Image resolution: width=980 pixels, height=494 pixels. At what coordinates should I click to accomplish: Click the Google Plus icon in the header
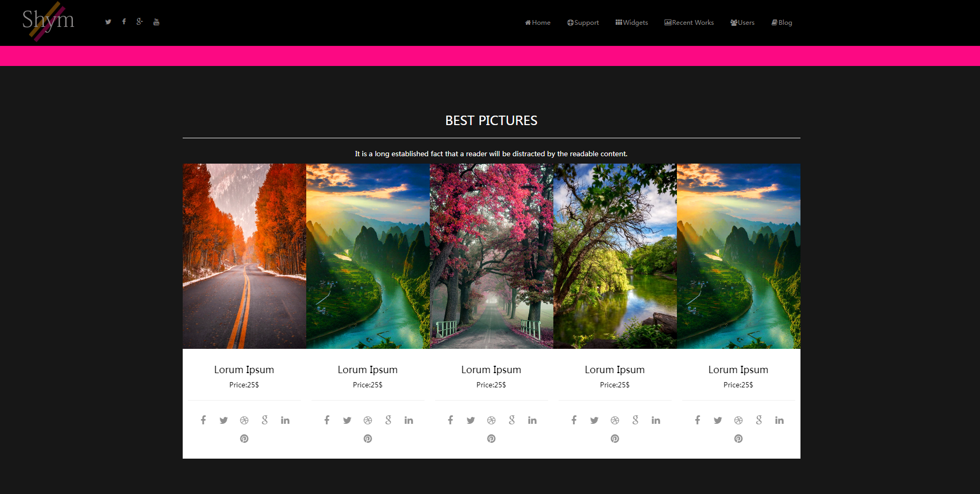click(x=139, y=22)
